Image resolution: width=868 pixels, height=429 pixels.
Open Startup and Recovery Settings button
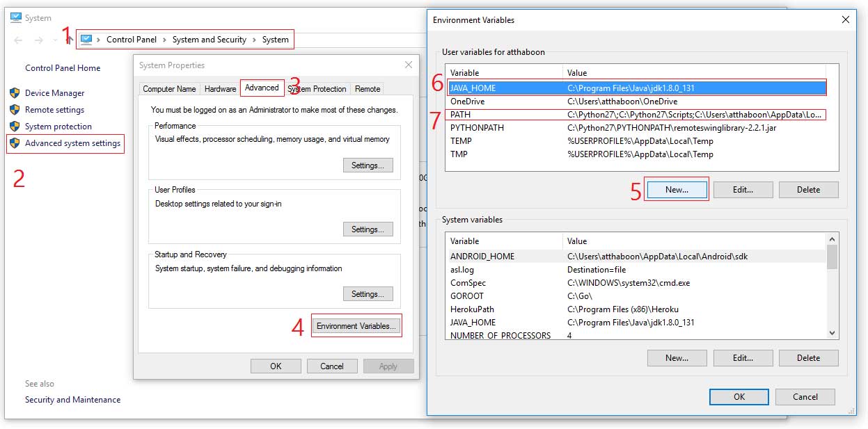pyautogui.click(x=368, y=294)
